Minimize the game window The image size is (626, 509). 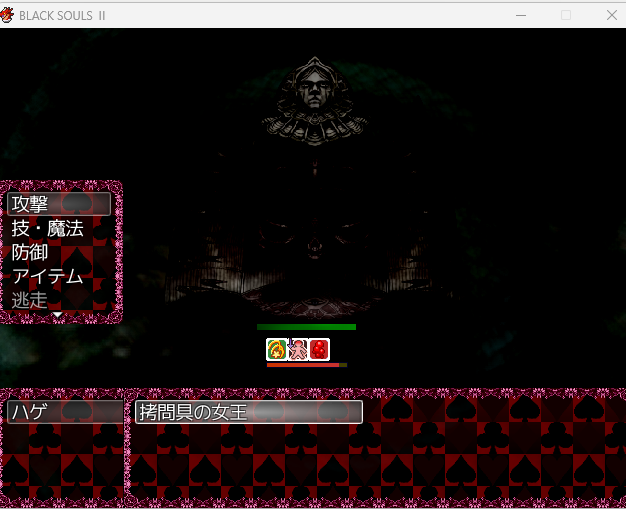[521, 16]
